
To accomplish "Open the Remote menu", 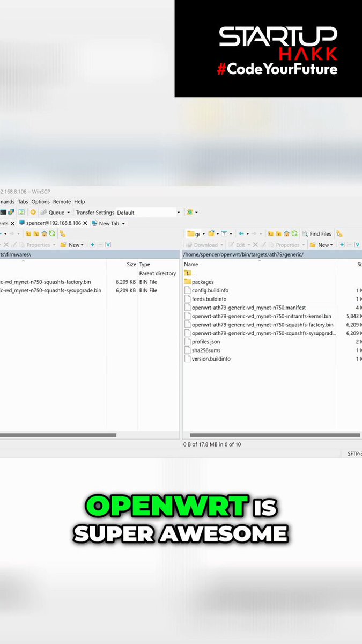I will pyautogui.click(x=62, y=202).
